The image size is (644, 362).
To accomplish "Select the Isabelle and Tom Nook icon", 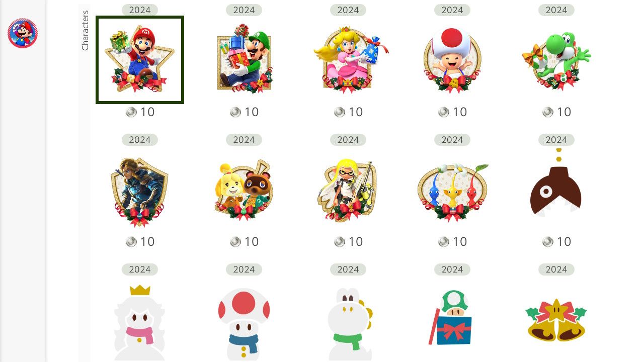I will click(244, 190).
